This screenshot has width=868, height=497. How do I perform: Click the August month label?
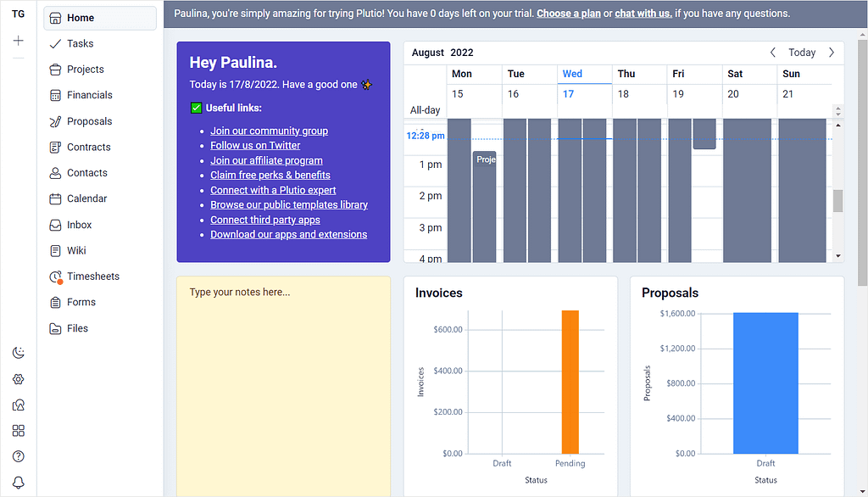[428, 53]
